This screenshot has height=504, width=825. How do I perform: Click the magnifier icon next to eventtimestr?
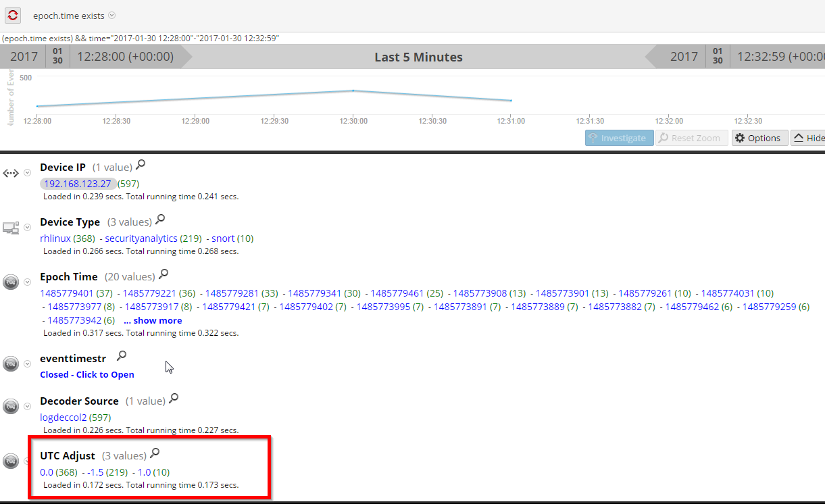(x=122, y=356)
